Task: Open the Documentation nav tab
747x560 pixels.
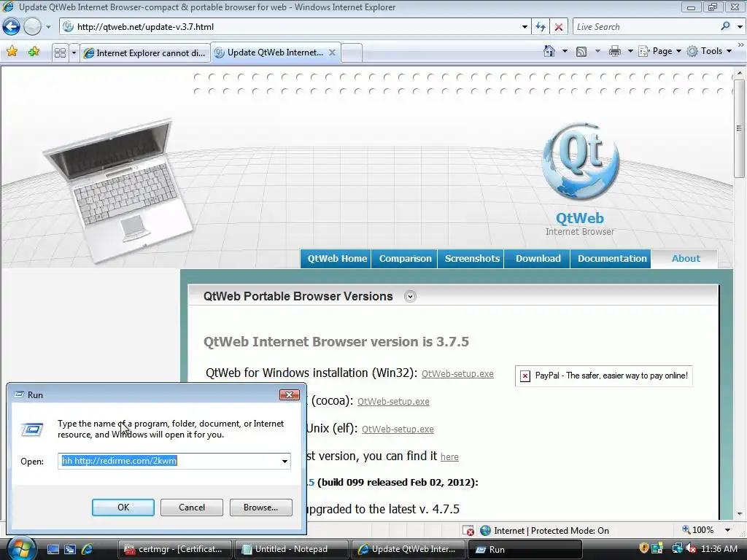Action: [x=612, y=259]
